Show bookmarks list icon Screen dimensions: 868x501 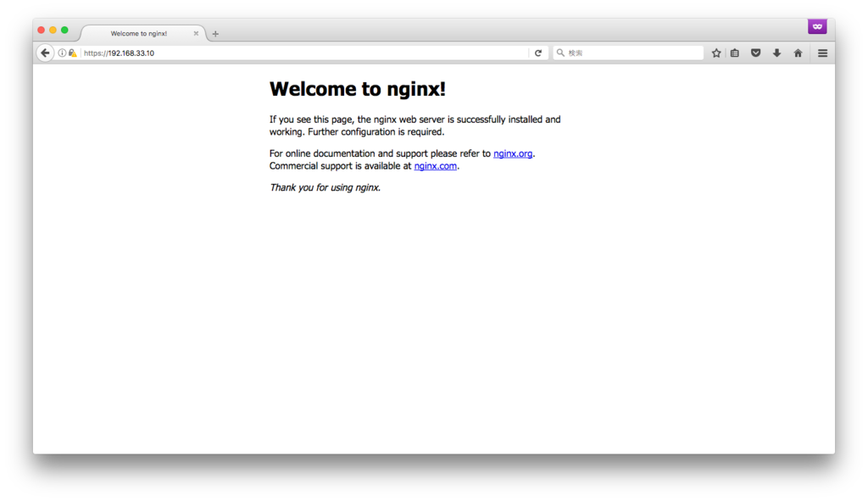click(x=735, y=53)
